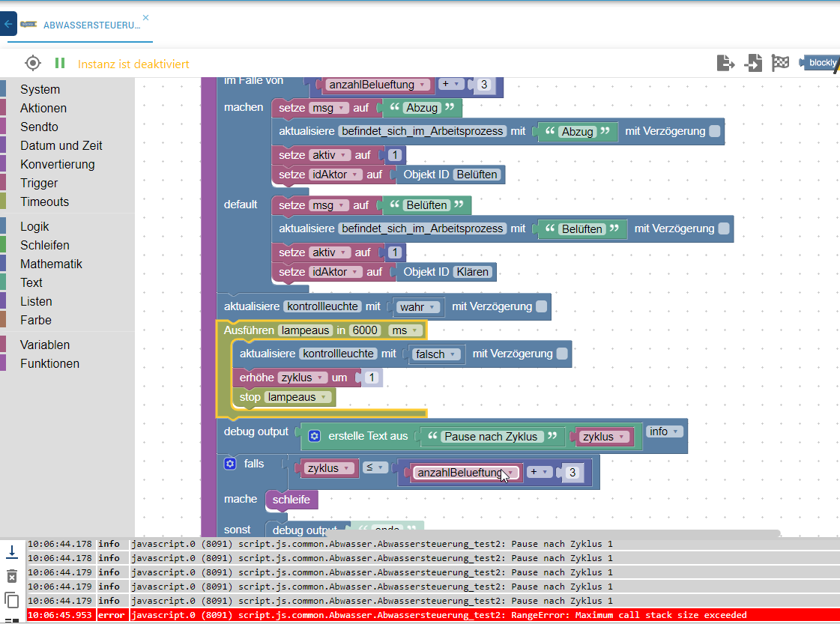Open the zyklus variable dropdown in erhöhe block

(303, 378)
